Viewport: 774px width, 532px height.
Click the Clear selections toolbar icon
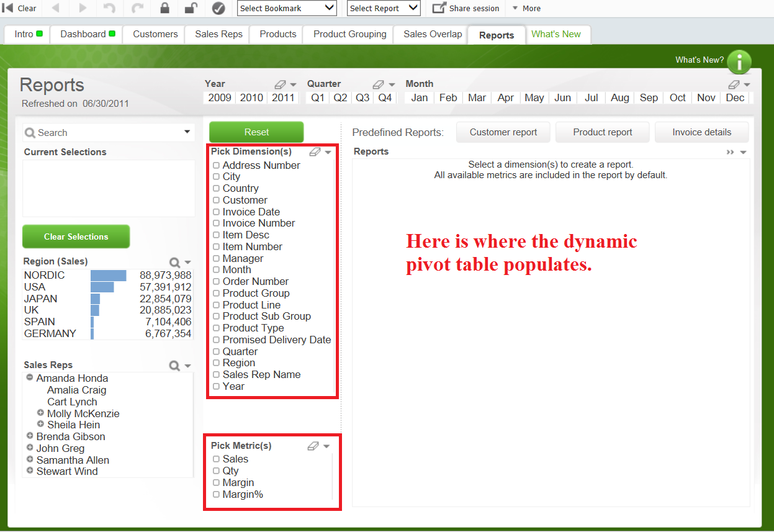[x=19, y=8]
